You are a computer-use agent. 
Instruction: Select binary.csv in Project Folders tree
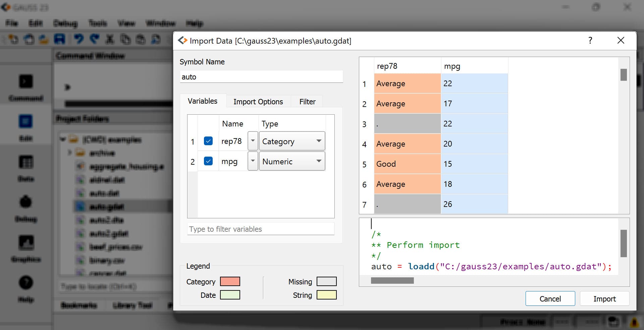tap(107, 260)
